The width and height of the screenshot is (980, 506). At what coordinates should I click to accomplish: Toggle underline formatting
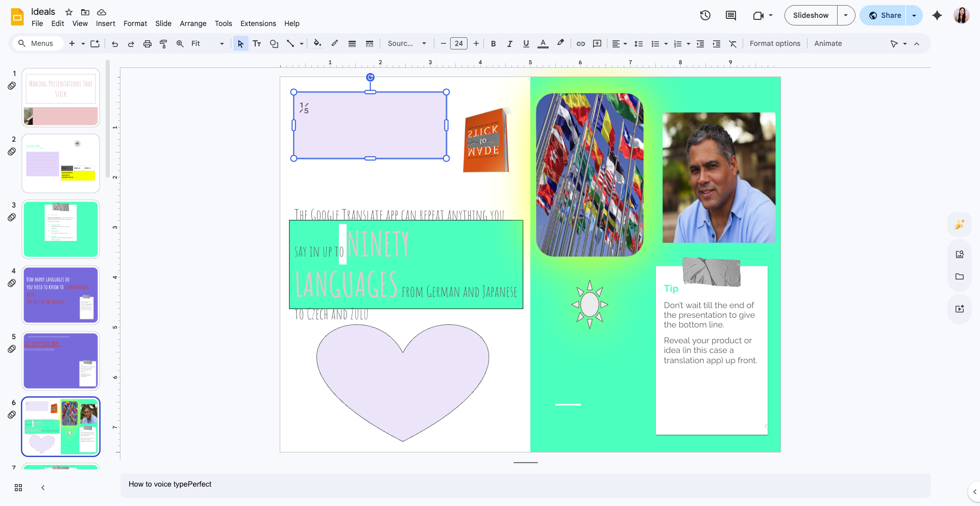pyautogui.click(x=526, y=44)
